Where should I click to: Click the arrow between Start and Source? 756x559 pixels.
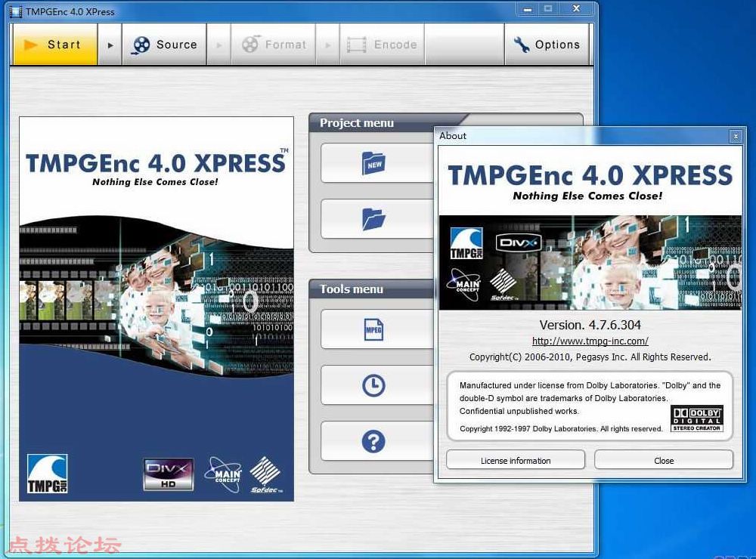110,45
